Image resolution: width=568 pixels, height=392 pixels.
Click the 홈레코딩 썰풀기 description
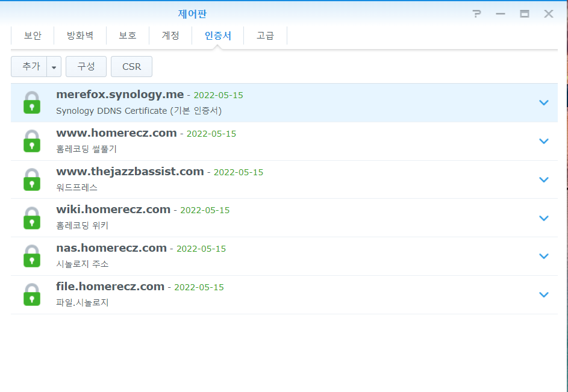(87, 149)
